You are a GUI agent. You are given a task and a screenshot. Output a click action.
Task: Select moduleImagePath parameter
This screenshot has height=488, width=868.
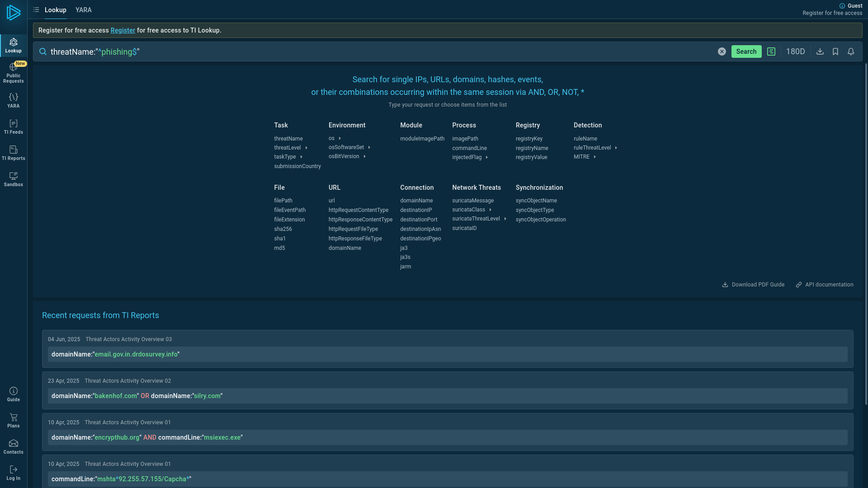tap(422, 139)
